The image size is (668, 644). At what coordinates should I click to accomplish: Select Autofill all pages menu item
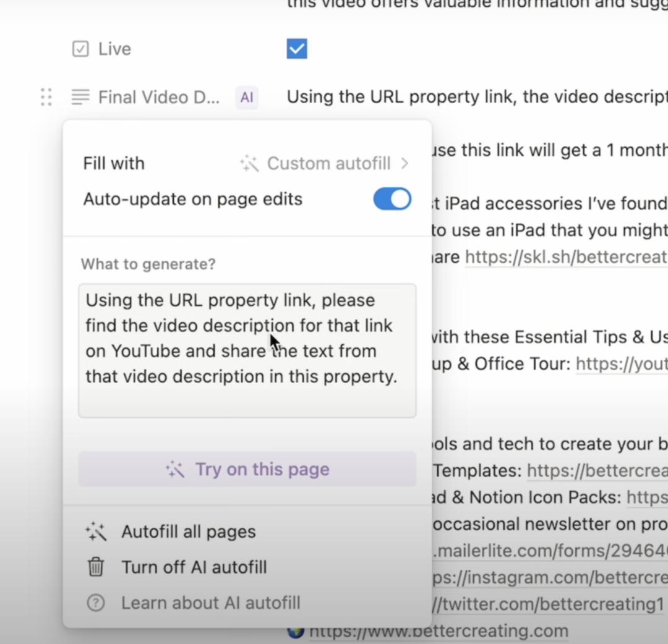pos(188,532)
